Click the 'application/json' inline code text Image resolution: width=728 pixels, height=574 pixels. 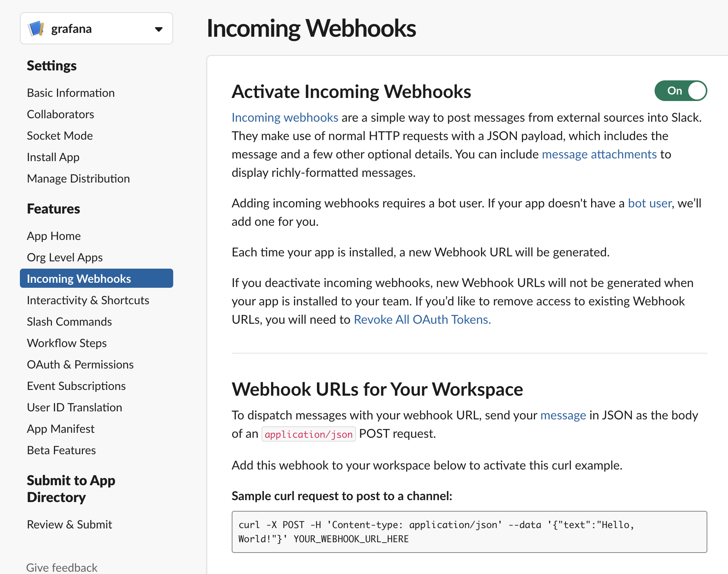click(x=309, y=434)
